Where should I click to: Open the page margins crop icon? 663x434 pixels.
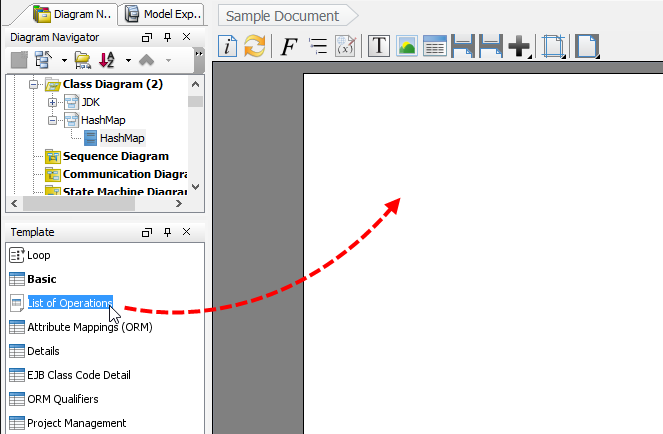coord(553,46)
